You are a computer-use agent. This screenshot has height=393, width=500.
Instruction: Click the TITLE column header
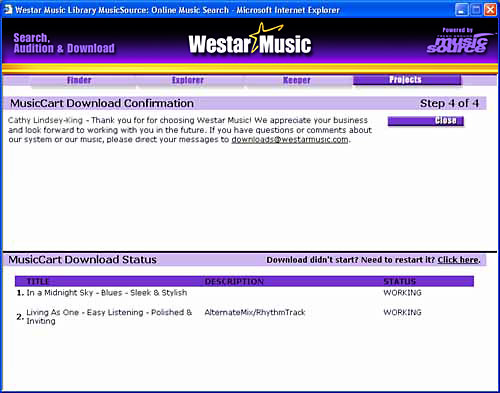[38, 281]
